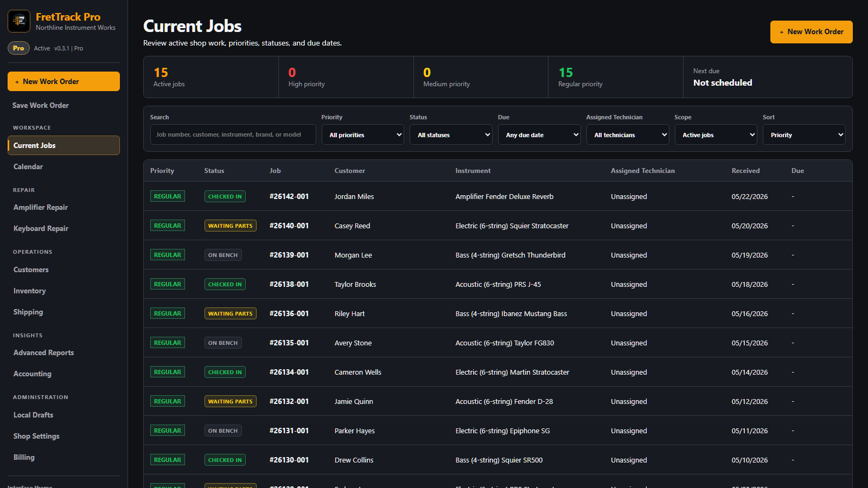The width and height of the screenshot is (868, 488).
Task: Open Shop Settings
Action: pyautogui.click(x=36, y=436)
